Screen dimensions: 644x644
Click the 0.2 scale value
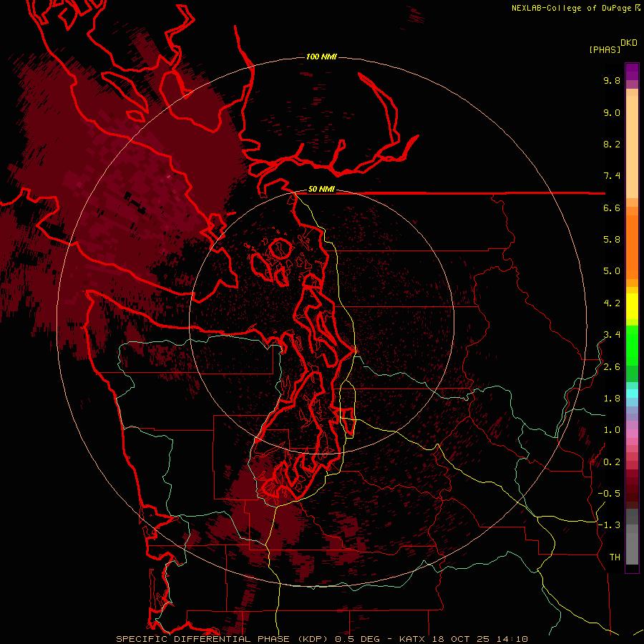point(612,462)
